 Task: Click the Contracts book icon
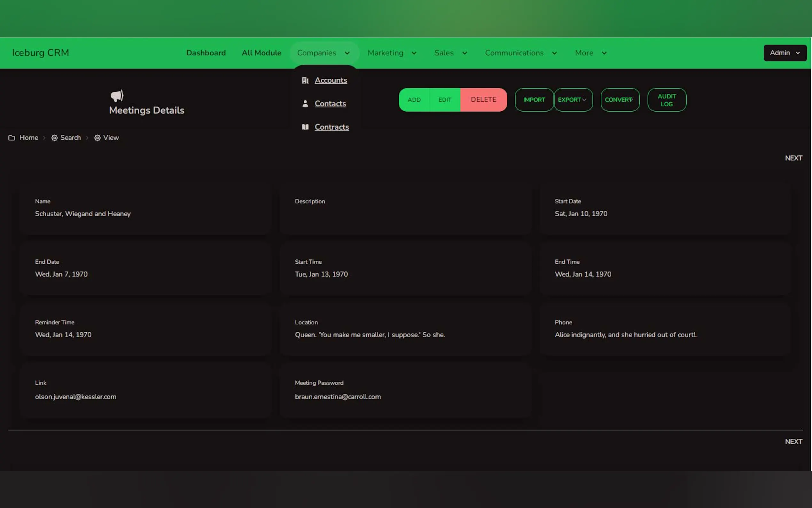305,127
